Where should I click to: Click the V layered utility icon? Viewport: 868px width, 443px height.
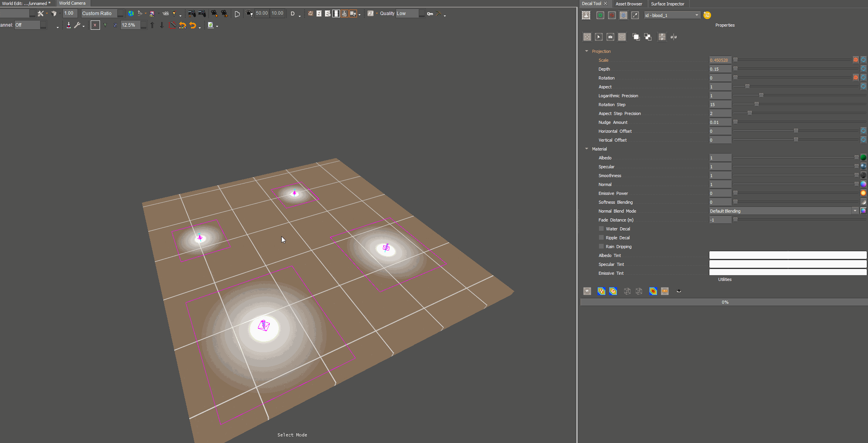click(601, 291)
